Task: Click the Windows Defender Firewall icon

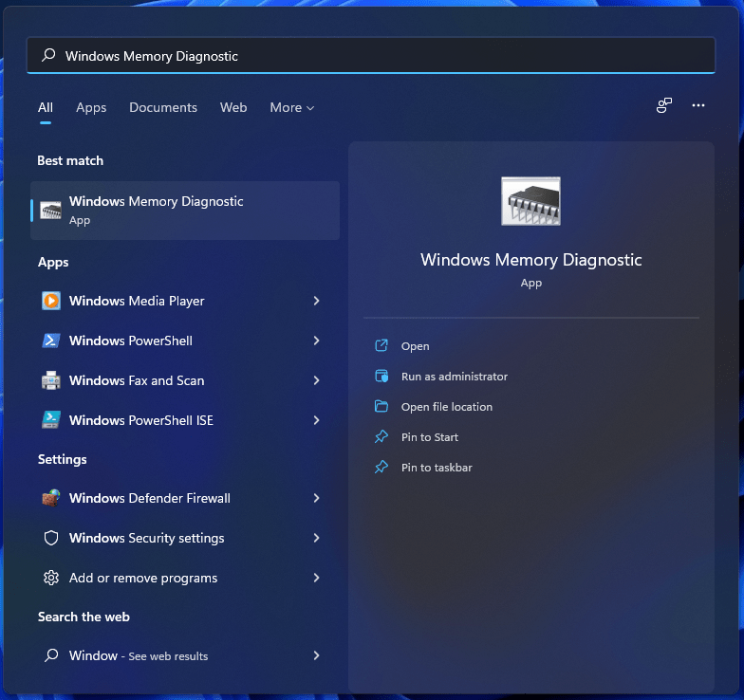Action: click(x=51, y=498)
